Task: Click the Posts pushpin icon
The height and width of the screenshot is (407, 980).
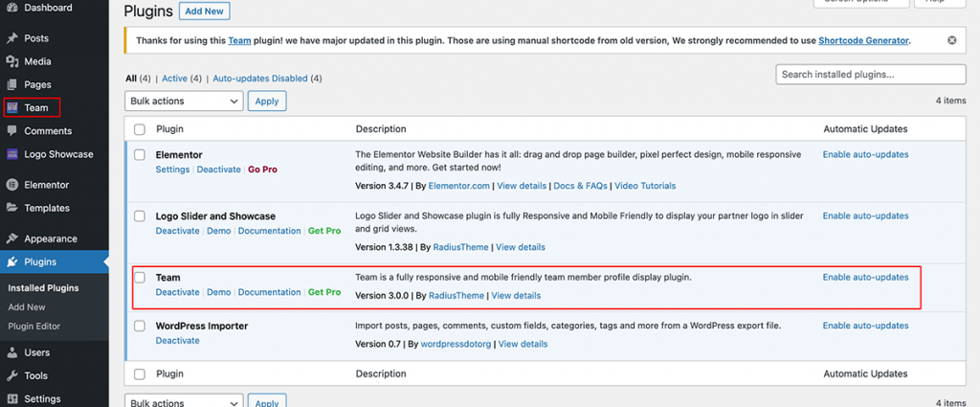Action: (x=11, y=38)
